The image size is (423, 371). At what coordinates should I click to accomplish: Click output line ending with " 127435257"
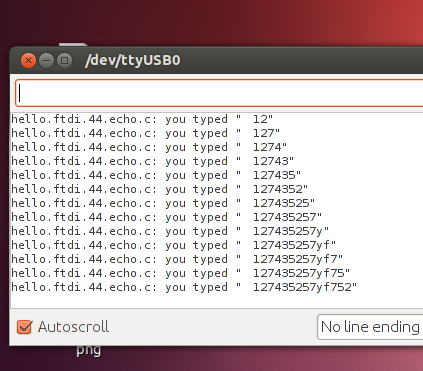[167, 217]
